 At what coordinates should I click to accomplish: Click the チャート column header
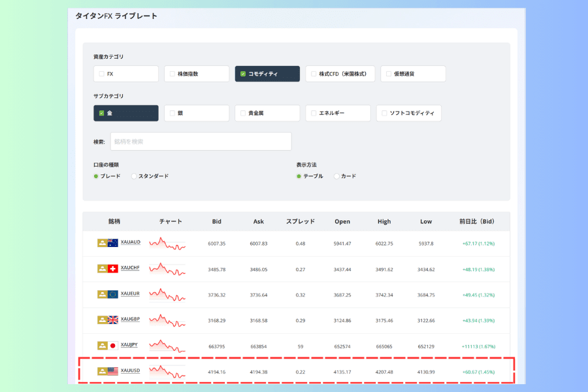(x=171, y=221)
